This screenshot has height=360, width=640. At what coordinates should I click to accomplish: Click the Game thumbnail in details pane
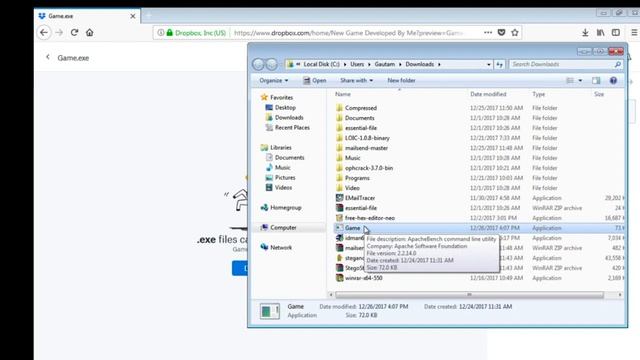[x=270, y=311]
